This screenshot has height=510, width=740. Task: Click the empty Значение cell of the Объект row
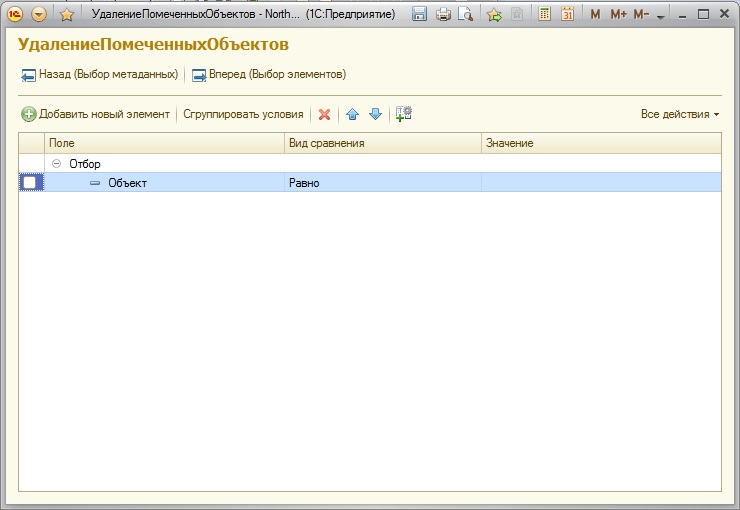tap(601, 183)
